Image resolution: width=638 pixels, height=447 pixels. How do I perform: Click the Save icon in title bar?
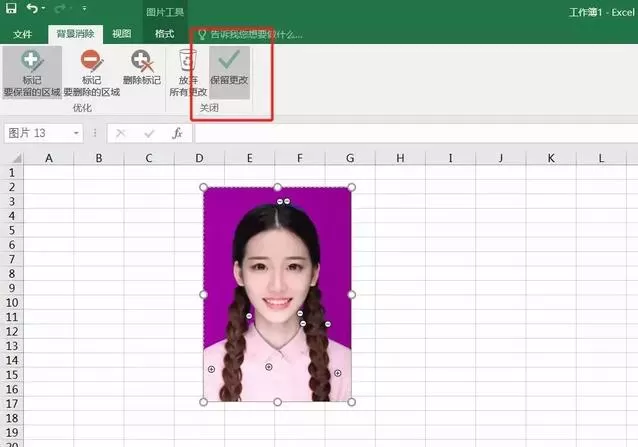(x=11, y=8)
